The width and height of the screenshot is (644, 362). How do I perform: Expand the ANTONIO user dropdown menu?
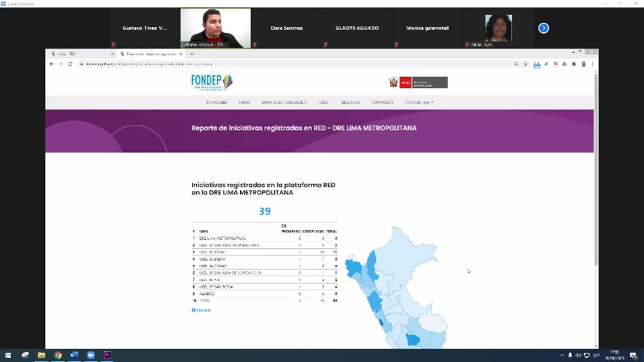[x=419, y=102]
